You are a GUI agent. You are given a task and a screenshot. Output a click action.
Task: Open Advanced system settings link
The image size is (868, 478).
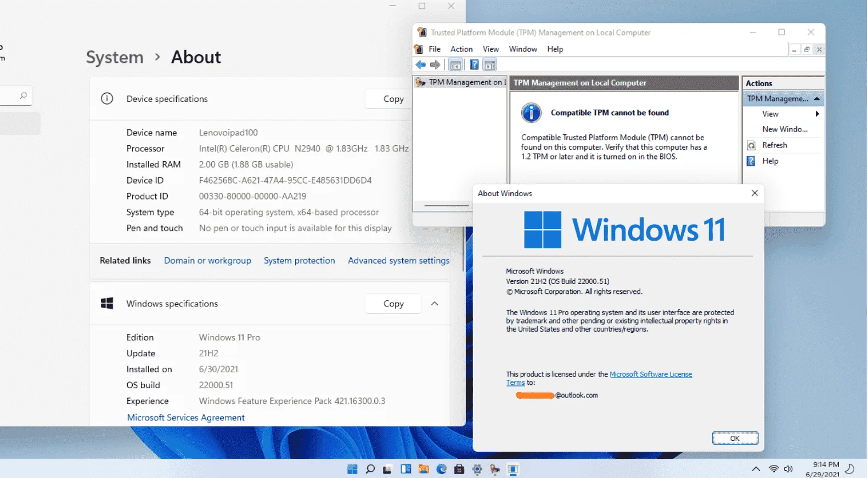[x=399, y=260]
